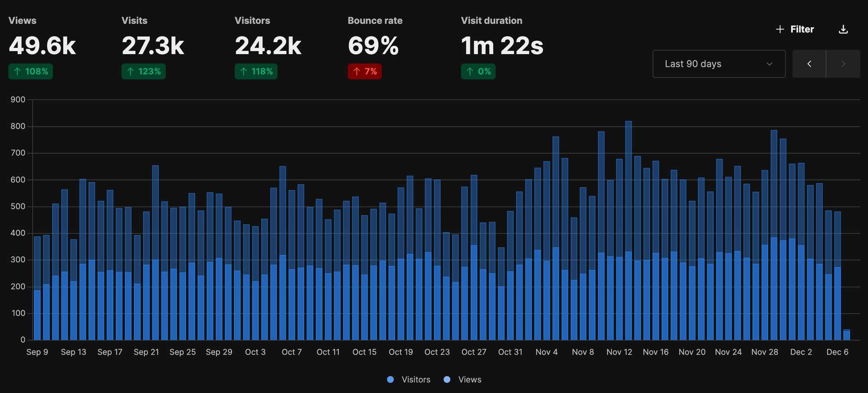Click the tallest bar near Nov 12
The width and height of the screenshot is (868, 393).
(x=630, y=195)
